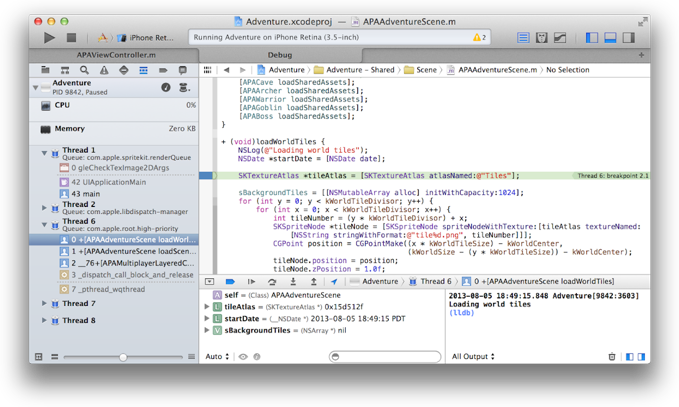Open the Breakpoint navigator
679x407 pixels.
click(163, 70)
